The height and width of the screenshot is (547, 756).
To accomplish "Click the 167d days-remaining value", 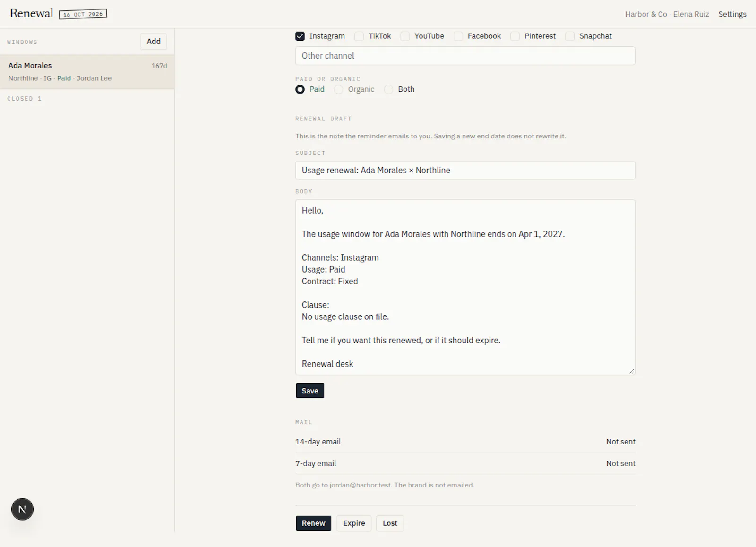I will pyautogui.click(x=159, y=66).
